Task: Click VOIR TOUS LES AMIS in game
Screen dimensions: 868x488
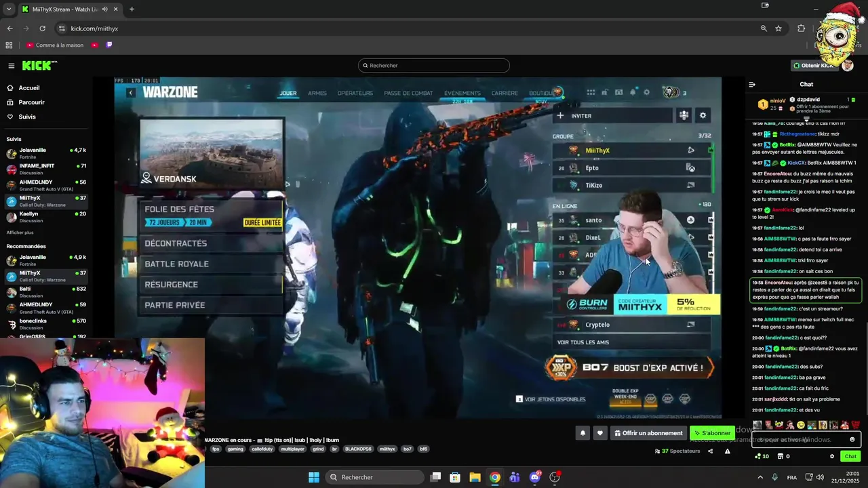Action: pyautogui.click(x=583, y=342)
